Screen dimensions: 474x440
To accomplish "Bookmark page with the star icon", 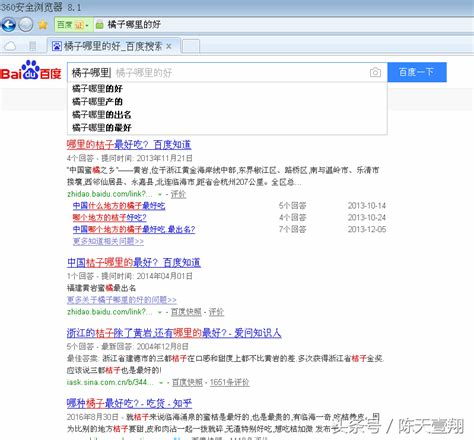I will (43, 25).
